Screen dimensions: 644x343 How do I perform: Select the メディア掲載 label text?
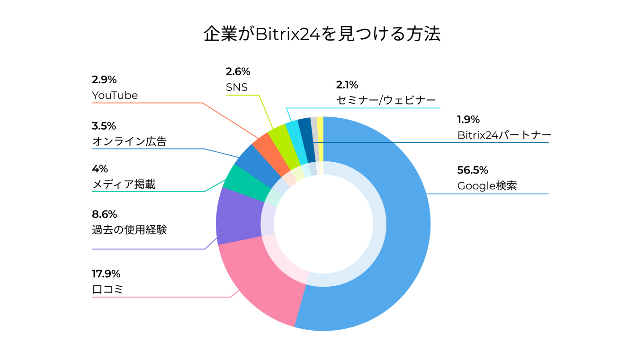tap(123, 185)
